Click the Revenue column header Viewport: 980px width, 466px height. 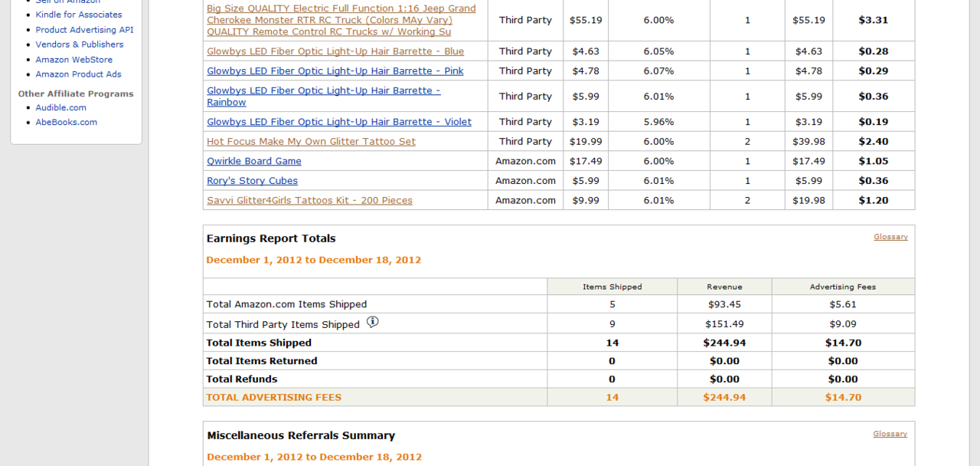(724, 287)
